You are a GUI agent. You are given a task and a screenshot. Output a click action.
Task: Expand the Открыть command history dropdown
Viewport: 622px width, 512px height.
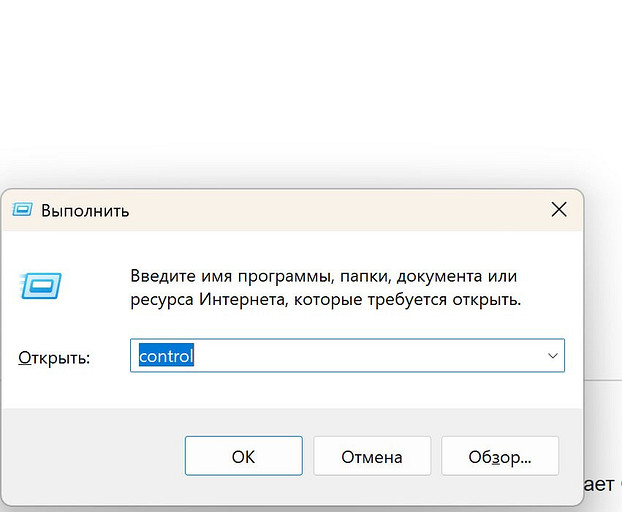pyautogui.click(x=553, y=356)
